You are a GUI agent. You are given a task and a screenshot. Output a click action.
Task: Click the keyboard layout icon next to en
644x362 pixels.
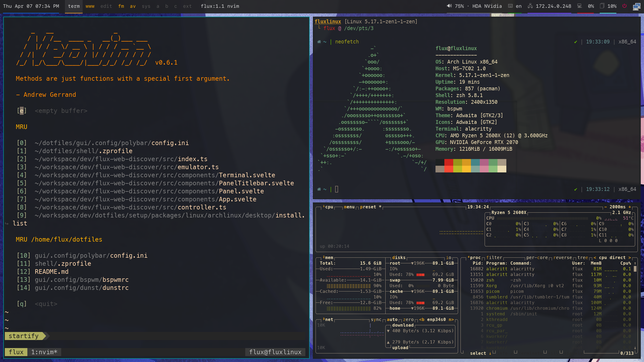pyautogui.click(x=510, y=6)
